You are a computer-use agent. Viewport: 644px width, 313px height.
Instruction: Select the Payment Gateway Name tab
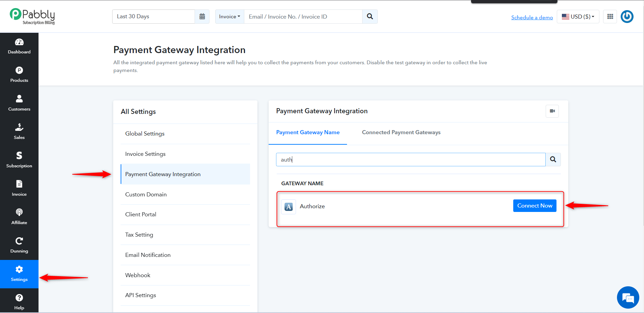pos(308,133)
